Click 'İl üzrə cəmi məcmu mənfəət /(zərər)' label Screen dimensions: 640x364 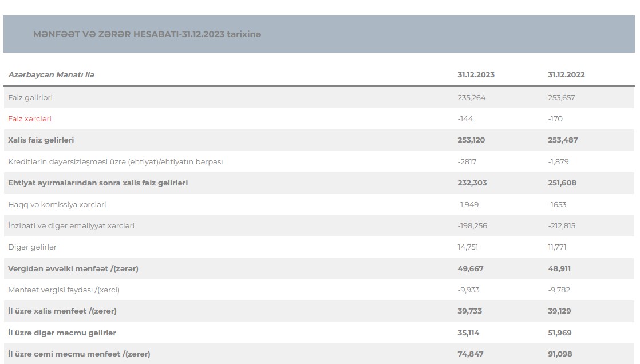click(x=79, y=354)
